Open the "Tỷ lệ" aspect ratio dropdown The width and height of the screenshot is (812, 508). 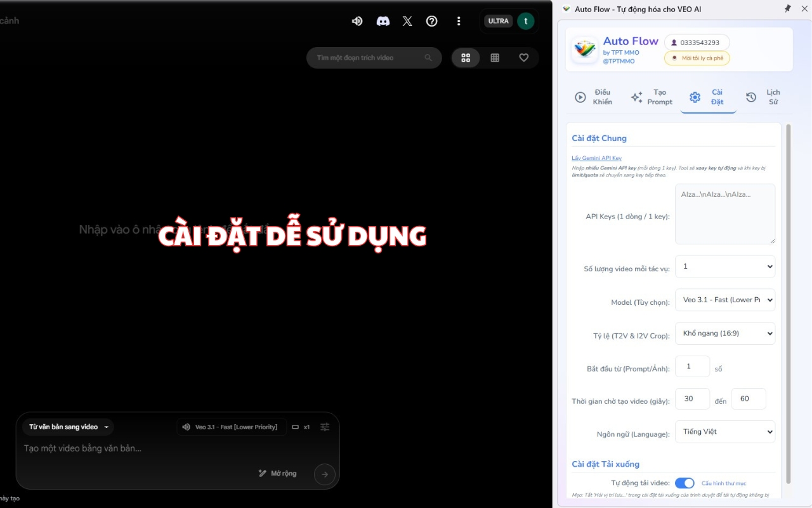(725, 333)
